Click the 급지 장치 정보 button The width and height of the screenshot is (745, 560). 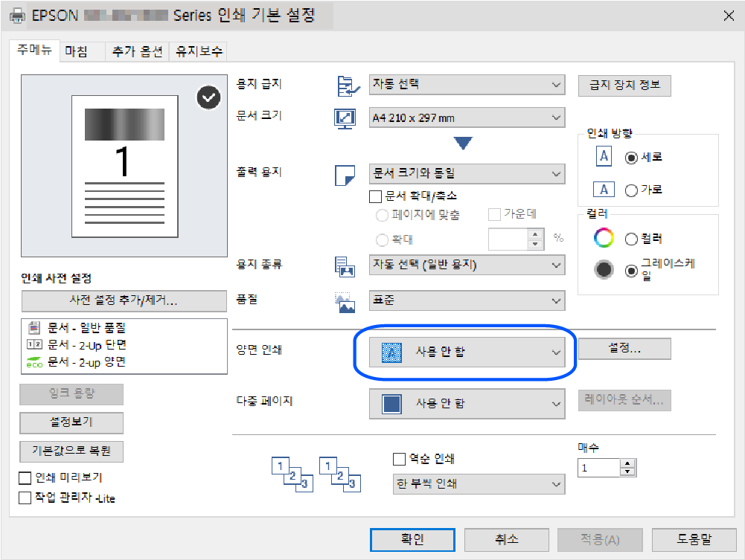624,85
